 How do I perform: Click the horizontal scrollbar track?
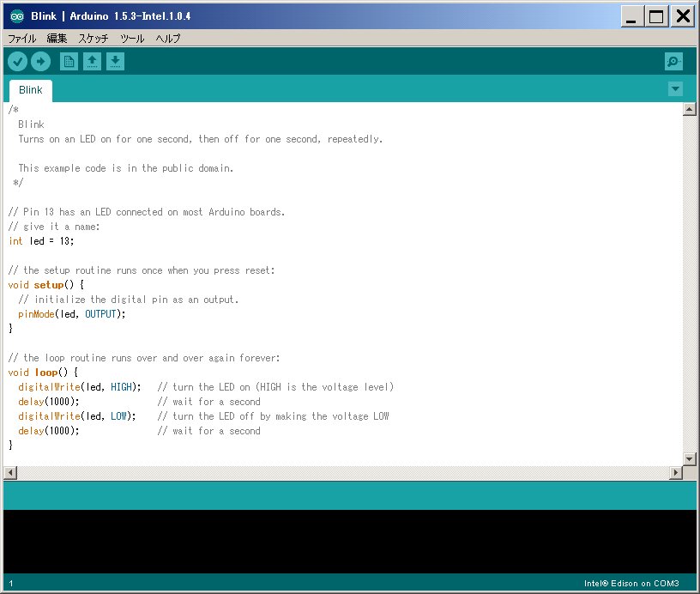pos(343,472)
